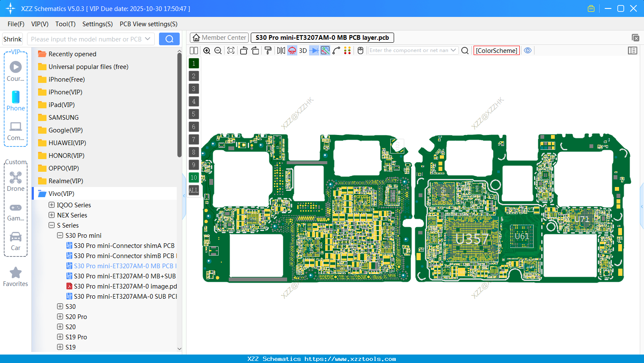Click the Member Center button

point(219,37)
